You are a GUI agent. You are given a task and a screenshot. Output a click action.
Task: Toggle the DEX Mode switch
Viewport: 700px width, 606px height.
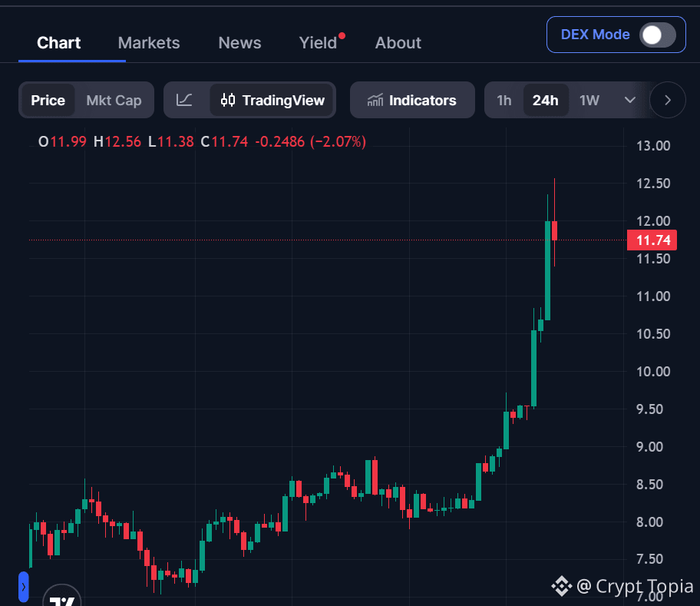(657, 35)
